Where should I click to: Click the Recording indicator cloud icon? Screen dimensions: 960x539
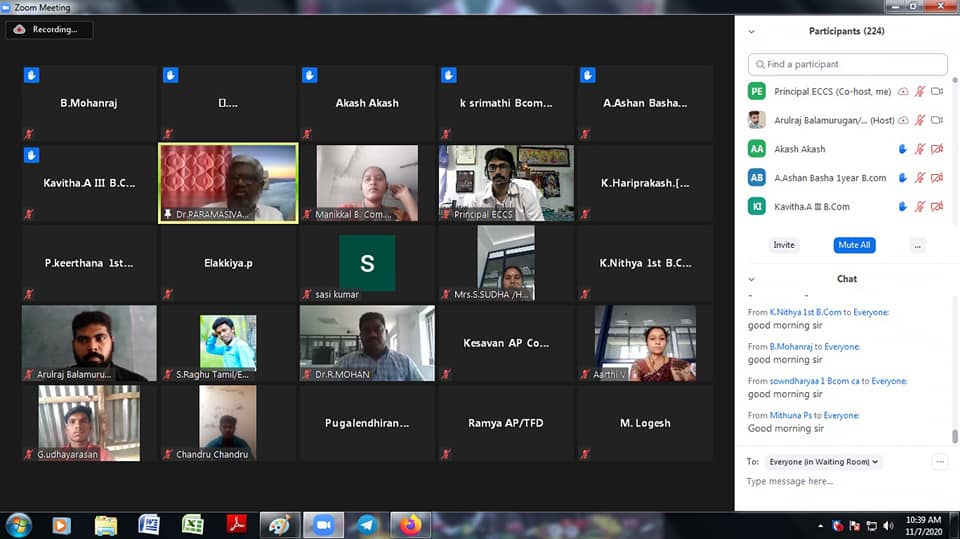click(x=20, y=30)
